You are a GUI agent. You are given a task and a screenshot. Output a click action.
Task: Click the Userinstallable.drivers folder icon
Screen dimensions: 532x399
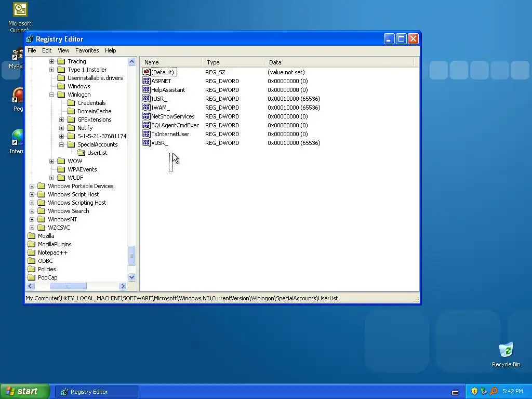[61, 78]
